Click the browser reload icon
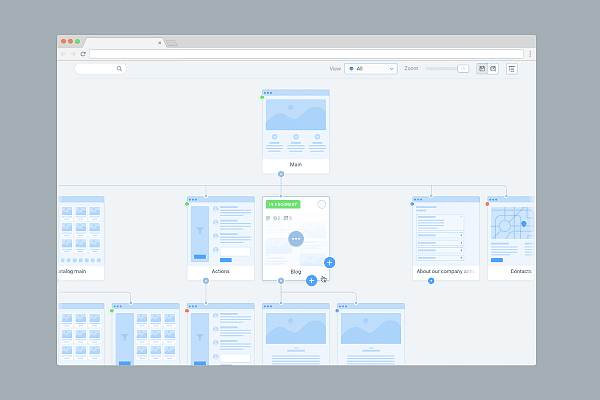 point(83,54)
